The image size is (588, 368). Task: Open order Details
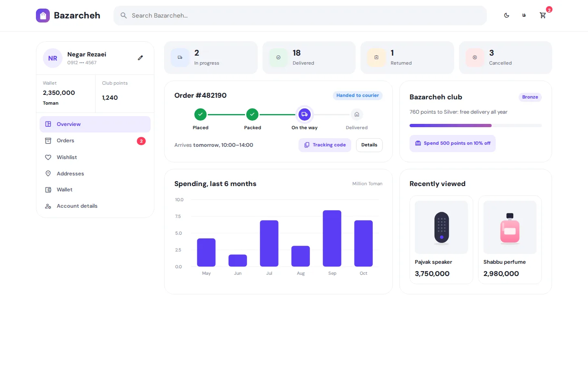[369, 145]
